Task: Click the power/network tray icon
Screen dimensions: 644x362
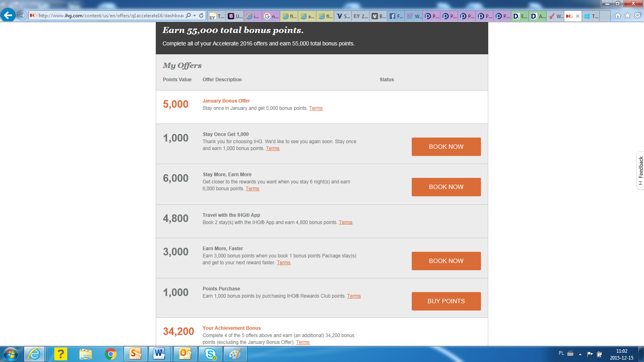Action: click(599, 354)
